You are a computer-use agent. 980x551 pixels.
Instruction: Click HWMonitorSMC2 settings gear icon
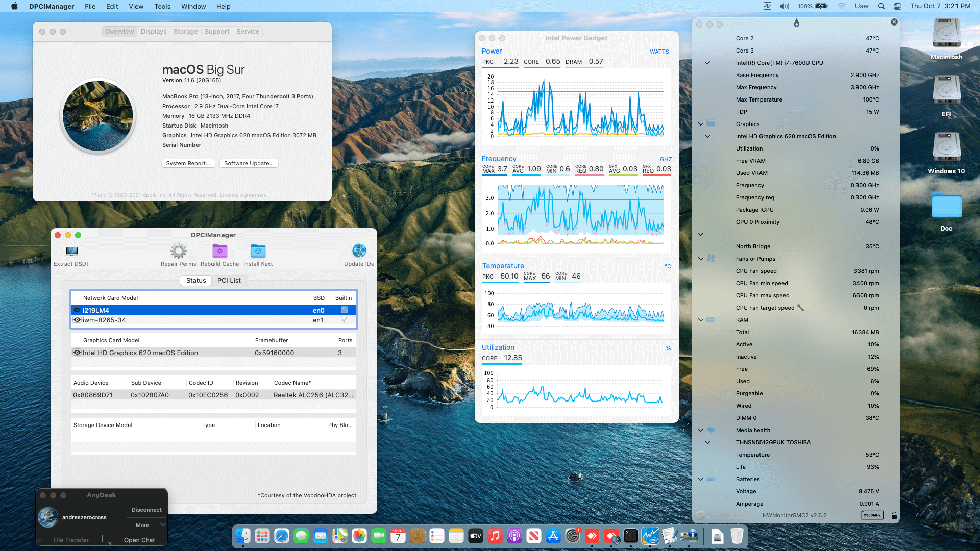pyautogui.click(x=700, y=515)
